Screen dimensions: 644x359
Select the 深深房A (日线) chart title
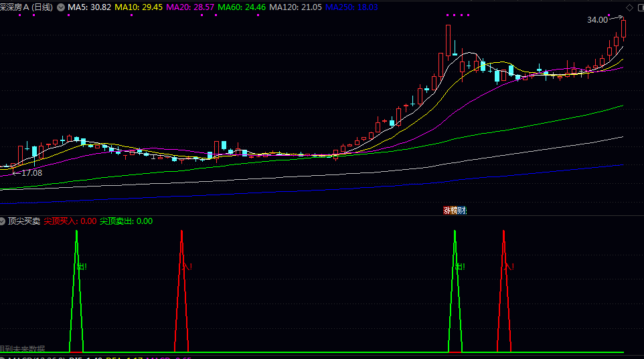click(26, 7)
